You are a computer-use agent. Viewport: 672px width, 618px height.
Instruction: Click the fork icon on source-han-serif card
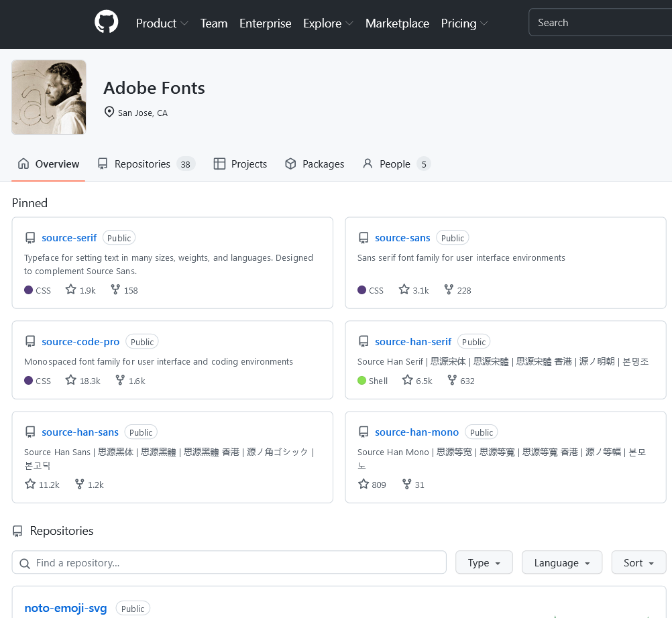pos(452,380)
